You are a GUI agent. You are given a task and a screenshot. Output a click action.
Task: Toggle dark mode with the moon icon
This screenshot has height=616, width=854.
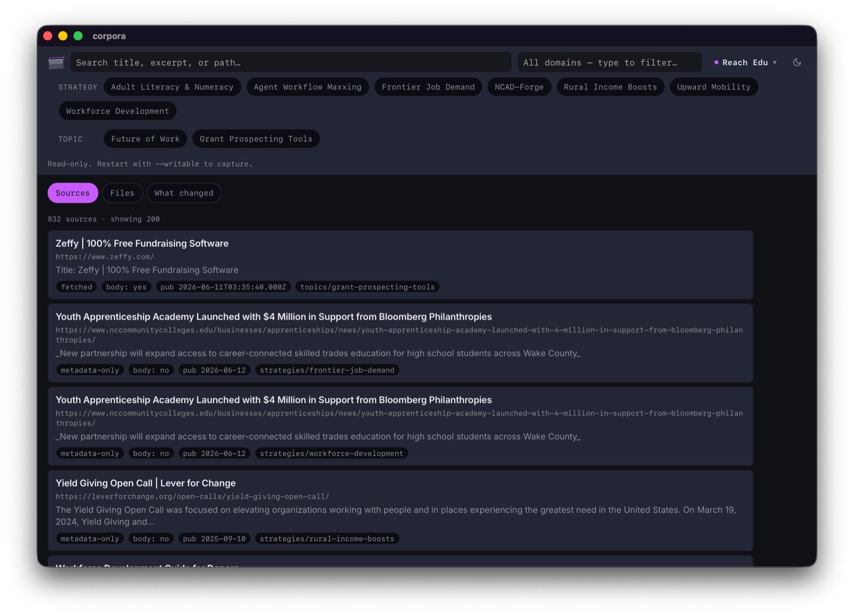[797, 62]
